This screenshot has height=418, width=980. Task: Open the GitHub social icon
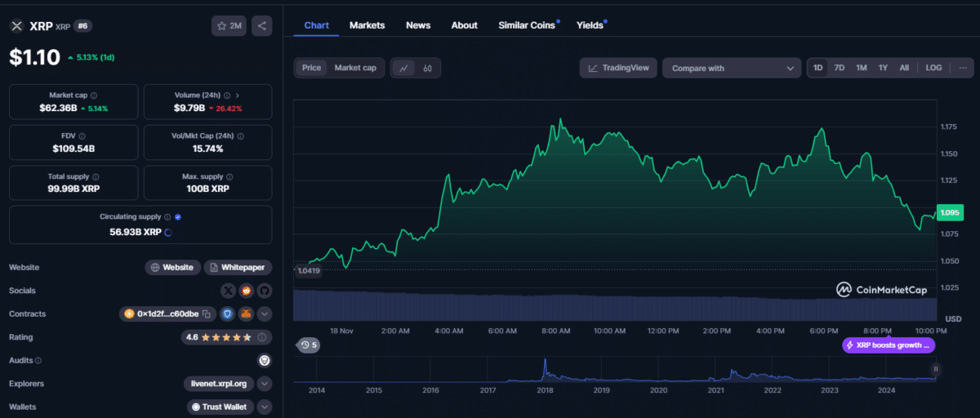265,291
